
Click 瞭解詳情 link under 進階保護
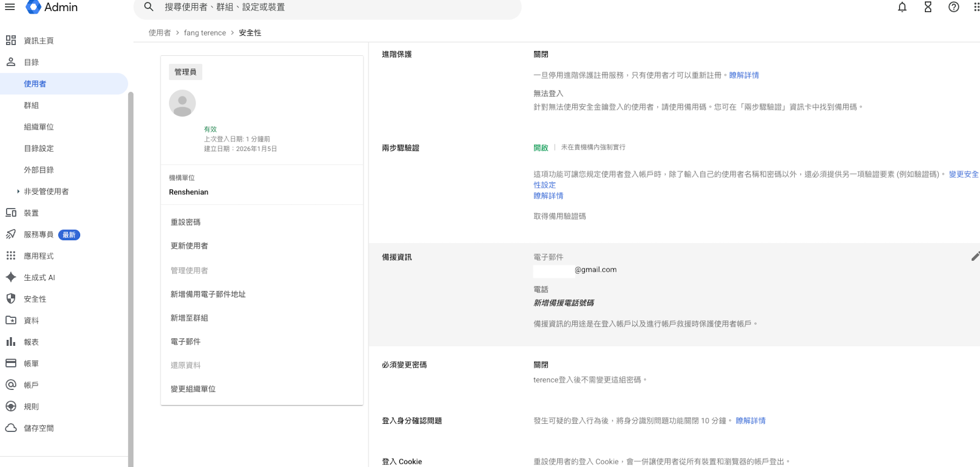744,75
